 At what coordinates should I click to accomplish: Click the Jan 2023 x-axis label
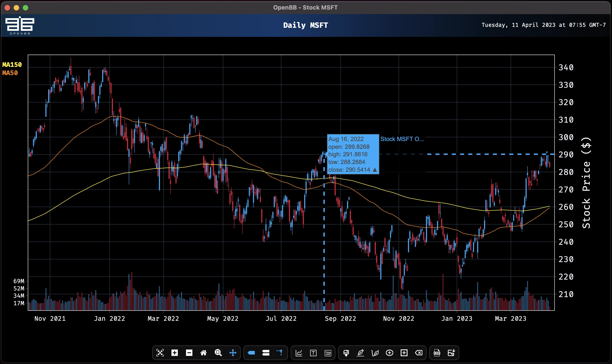click(457, 319)
